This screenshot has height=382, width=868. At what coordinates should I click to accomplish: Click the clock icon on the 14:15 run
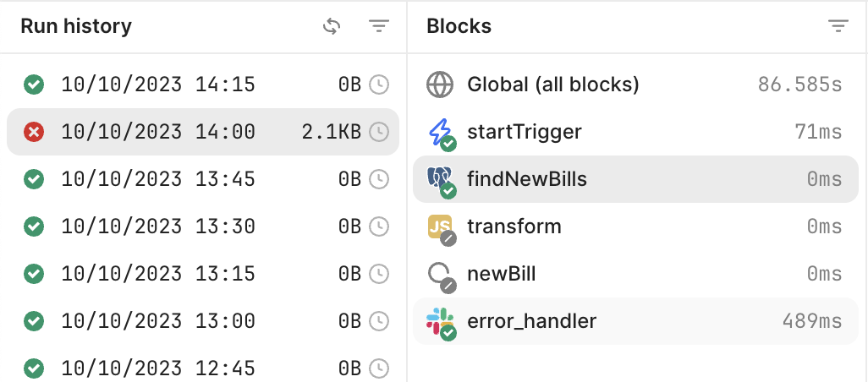(379, 85)
